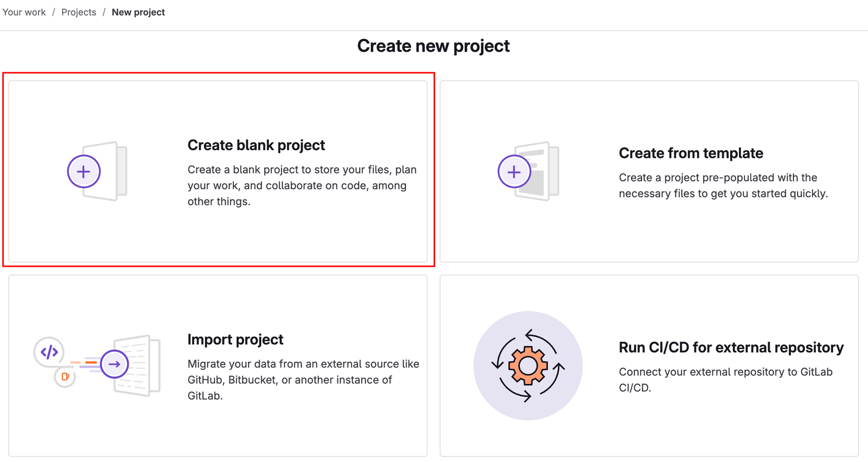Viewport: 868px width, 462px height.
Task: Click the 'Connect your external repository' description
Action: click(725, 380)
